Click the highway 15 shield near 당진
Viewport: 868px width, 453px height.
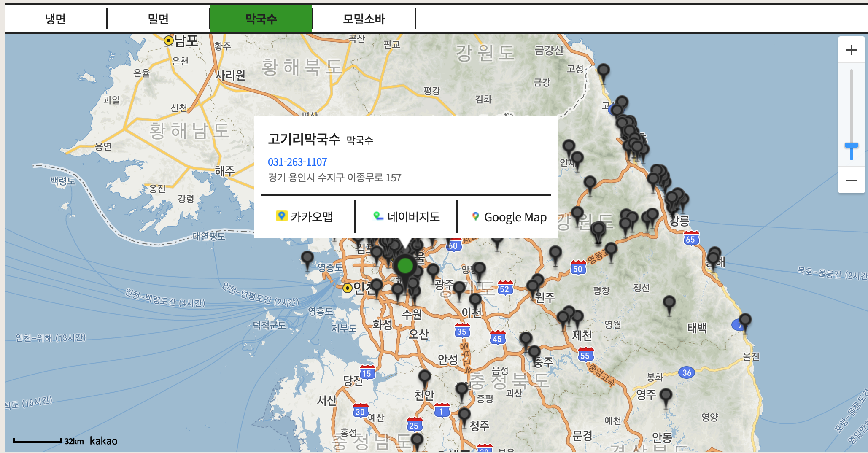367,373
